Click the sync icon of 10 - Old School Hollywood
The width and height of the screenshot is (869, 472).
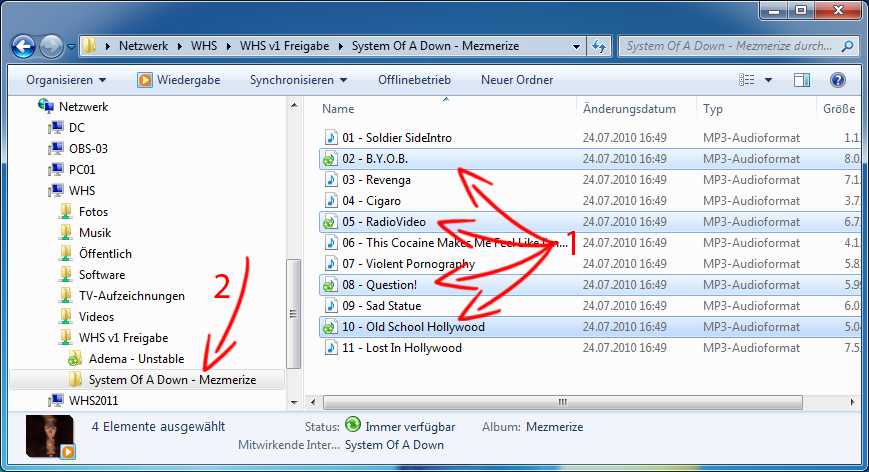[330, 328]
